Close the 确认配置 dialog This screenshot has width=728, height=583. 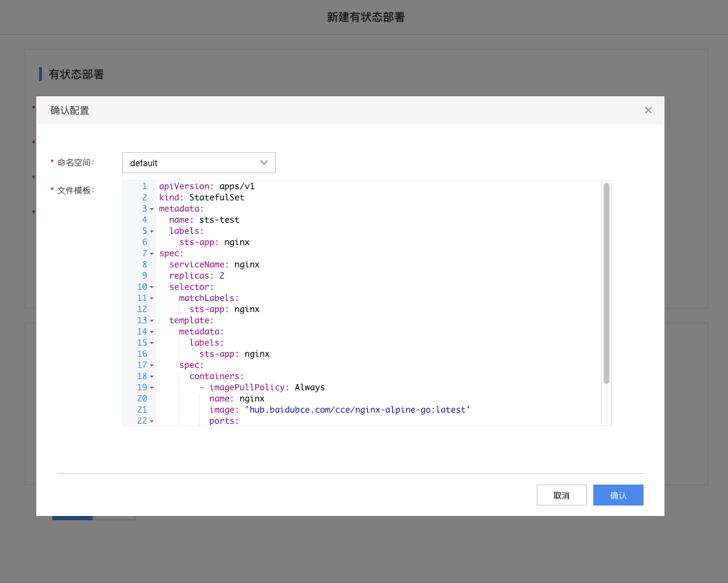648,110
